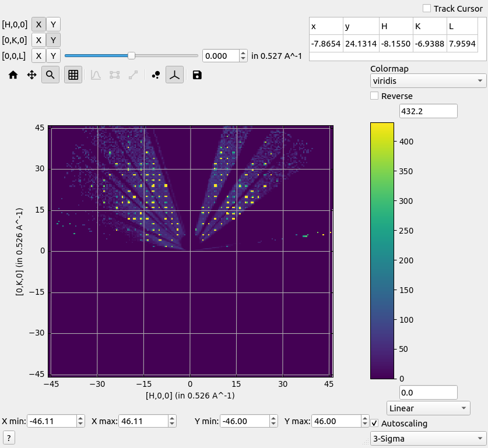This screenshot has width=488, height=448.
Task: Check the Reverse colormap checkbox
Action: [374, 96]
